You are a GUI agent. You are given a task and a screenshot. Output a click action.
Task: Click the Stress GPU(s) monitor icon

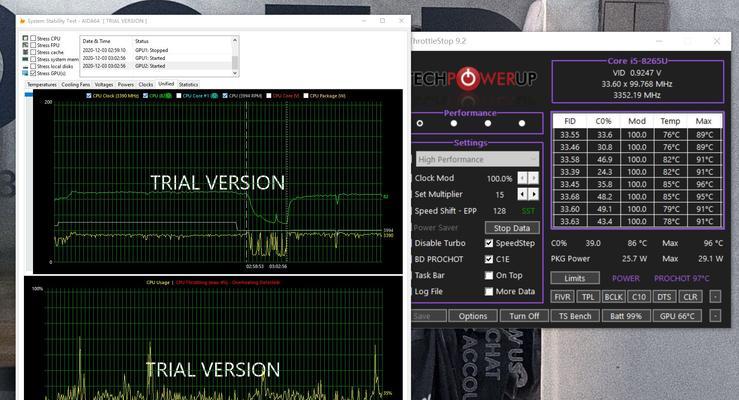click(25, 73)
